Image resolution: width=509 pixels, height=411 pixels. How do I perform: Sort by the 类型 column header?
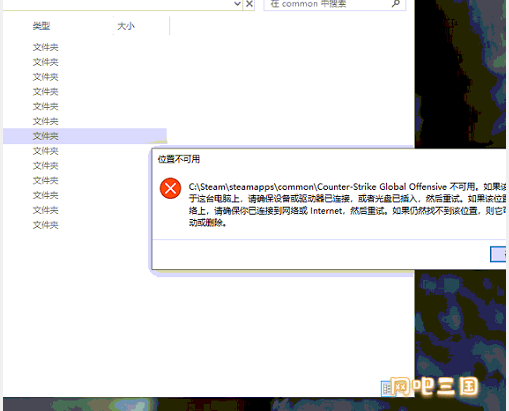[41, 26]
